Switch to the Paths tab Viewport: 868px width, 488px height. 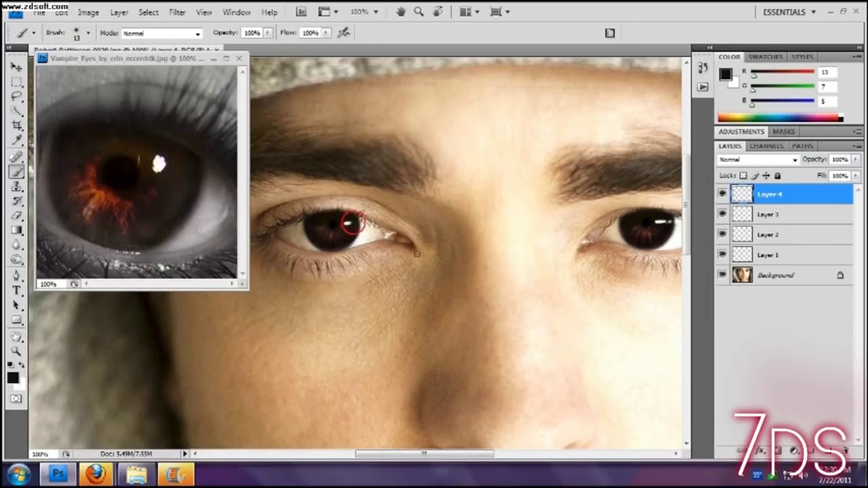pyautogui.click(x=802, y=146)
